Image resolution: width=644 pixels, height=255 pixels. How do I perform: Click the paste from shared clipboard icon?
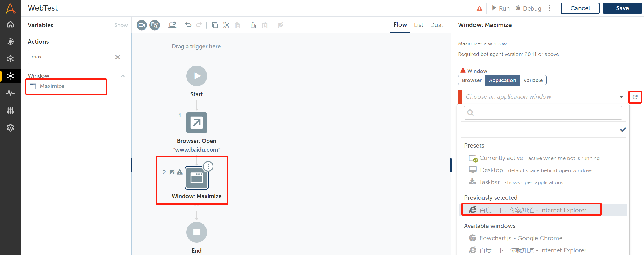click(265, 25)
